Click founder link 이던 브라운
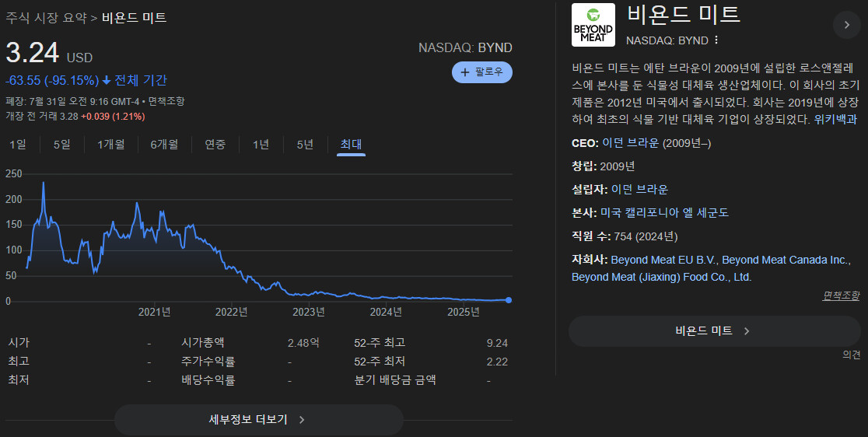 click(639, 190)
